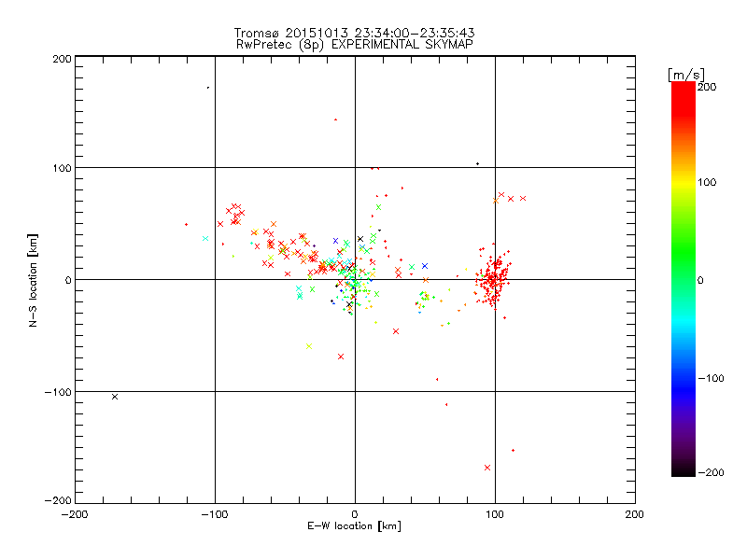Click the isolated black X marker at lower left
Viewport: 747px width, 560px height.
coord(115,397)
